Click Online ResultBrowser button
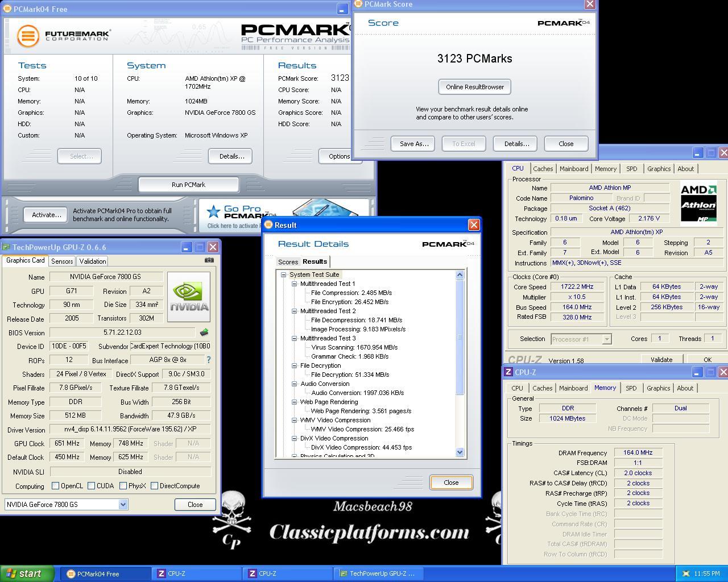Viewport: 728px width, 582px height. pos(475,87)
